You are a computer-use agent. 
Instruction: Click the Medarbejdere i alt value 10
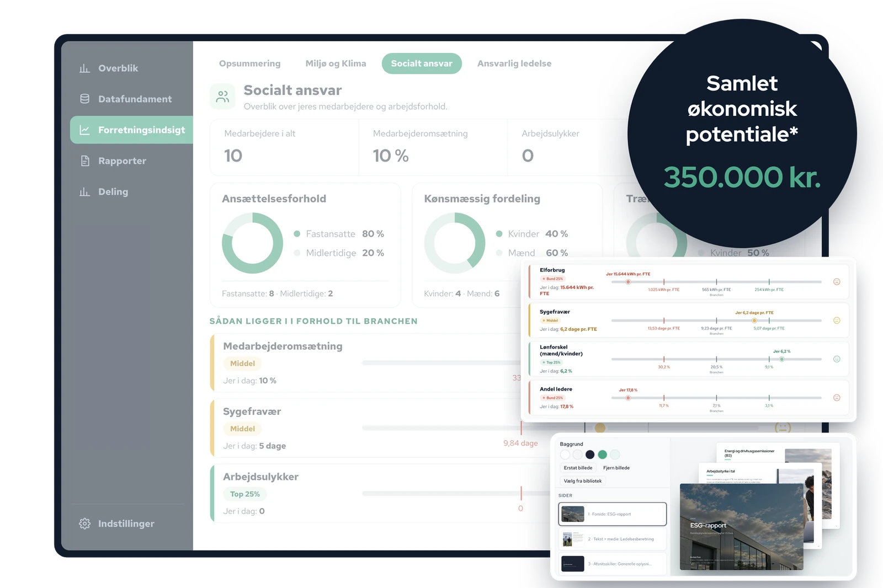[x=233, y=156]
